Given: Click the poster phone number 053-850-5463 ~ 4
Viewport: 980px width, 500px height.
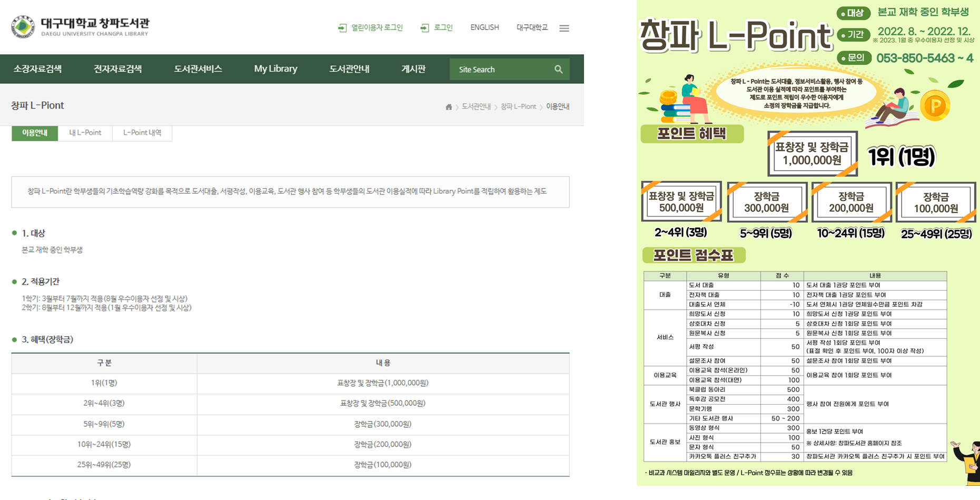Looking at the screenshot, I should (925, 58).
